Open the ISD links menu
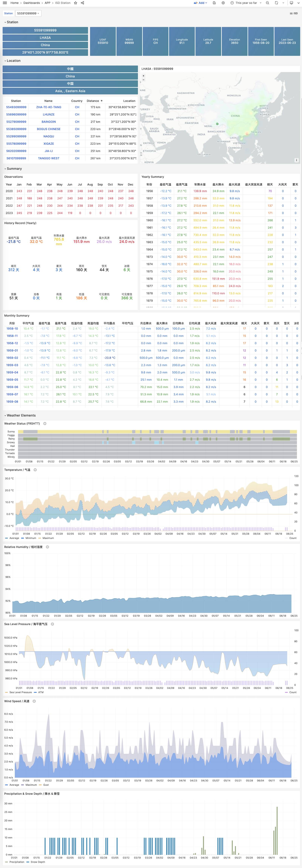This screenshot has width=302, height=868. coord(294,13)
